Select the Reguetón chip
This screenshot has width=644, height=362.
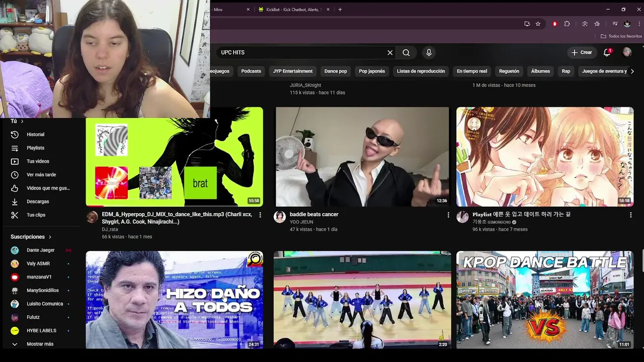tap(509, 71)
